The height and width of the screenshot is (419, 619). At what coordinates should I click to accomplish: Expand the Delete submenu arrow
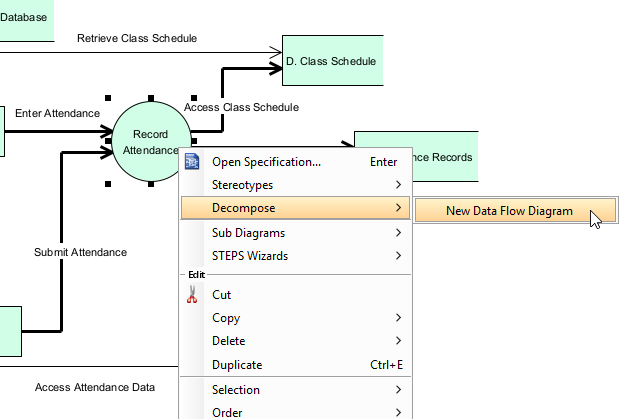[x=398, y=341]
